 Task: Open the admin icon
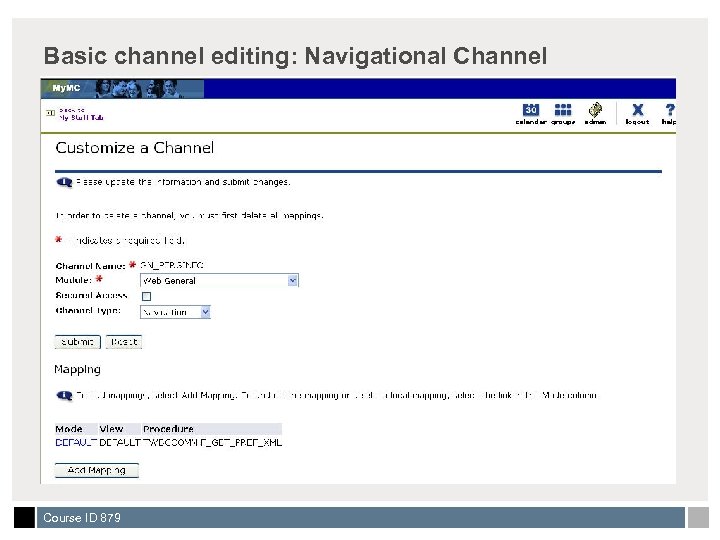(595, 113)
